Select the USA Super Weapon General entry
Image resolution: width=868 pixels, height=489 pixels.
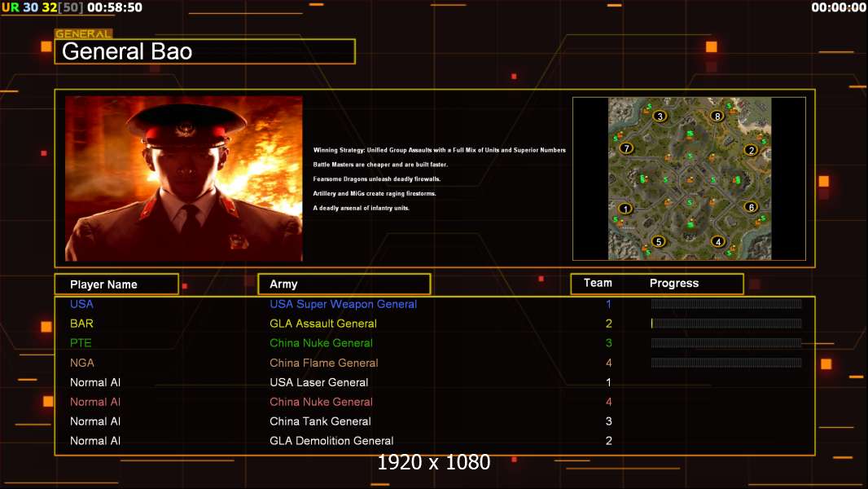coord(343,304)
